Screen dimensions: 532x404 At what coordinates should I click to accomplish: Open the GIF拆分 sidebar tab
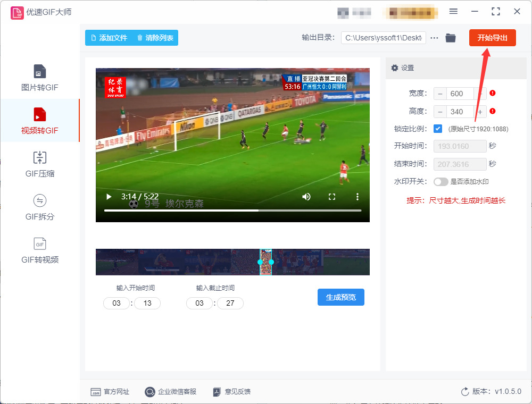(x=40, y=207)
